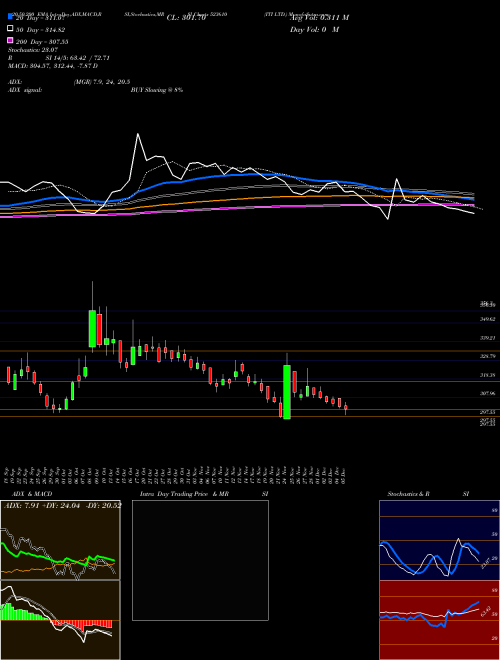Click the 'SI 14/3: 63.42 / 72.71' value
This screenshot has width=500, height=660.
pos(77,58)
